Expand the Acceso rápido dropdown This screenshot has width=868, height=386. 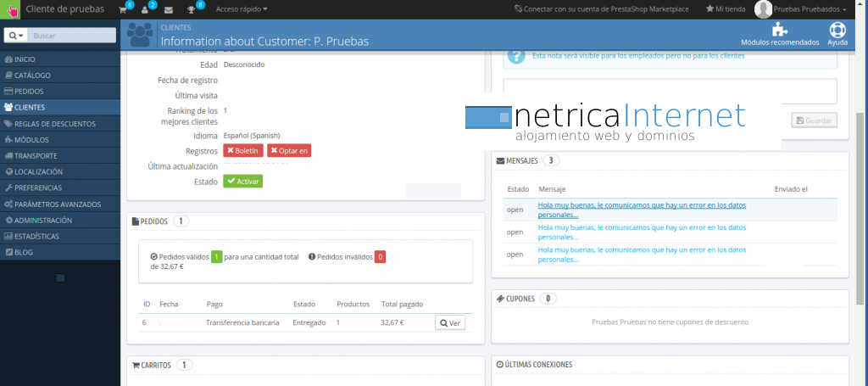[x=242, y=9]
